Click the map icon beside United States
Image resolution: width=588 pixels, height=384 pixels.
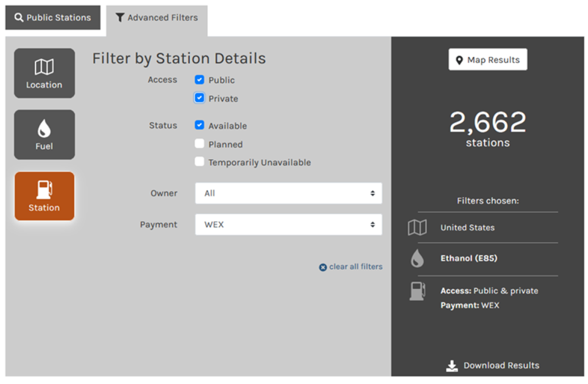tap(417, 227)
